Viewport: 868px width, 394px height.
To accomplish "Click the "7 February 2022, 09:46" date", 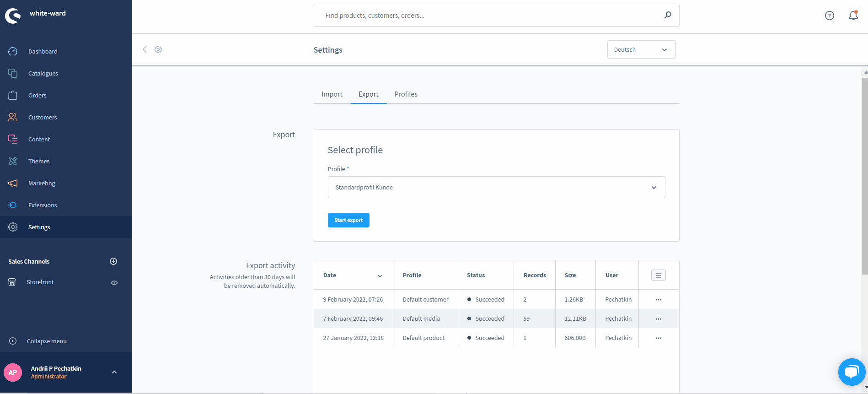I will (x=353, y=318).
